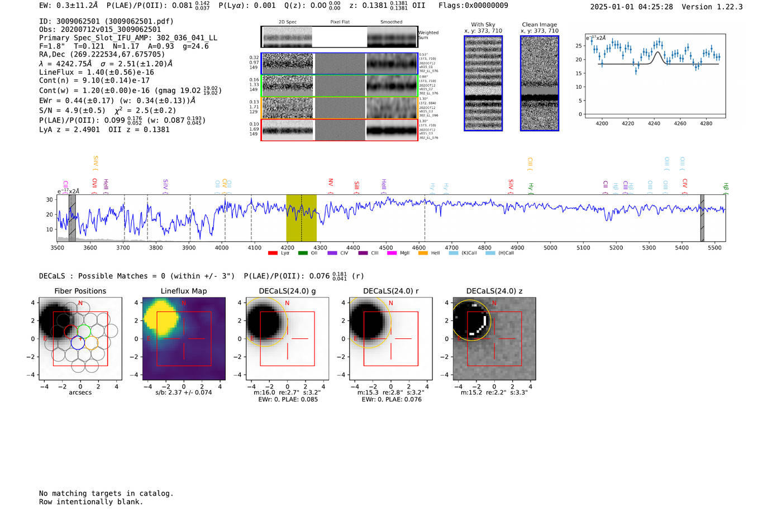
Task: Click the 'Smoothed' column header
Action: point(391,22)
